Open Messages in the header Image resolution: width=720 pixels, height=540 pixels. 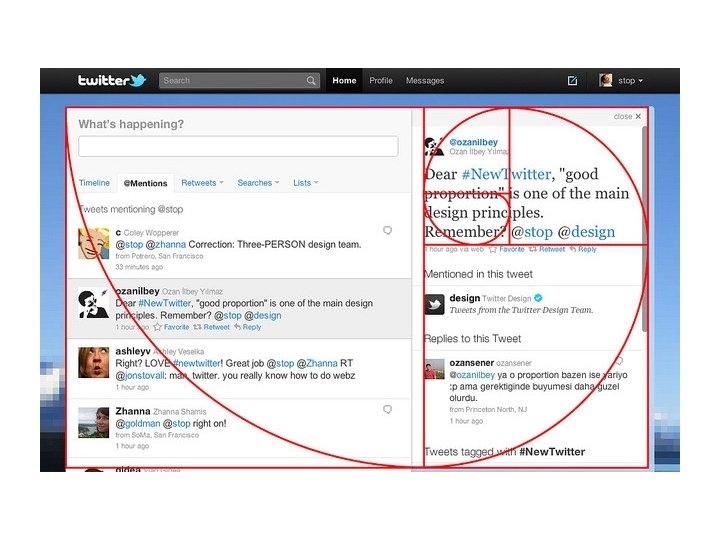point(425,80)
